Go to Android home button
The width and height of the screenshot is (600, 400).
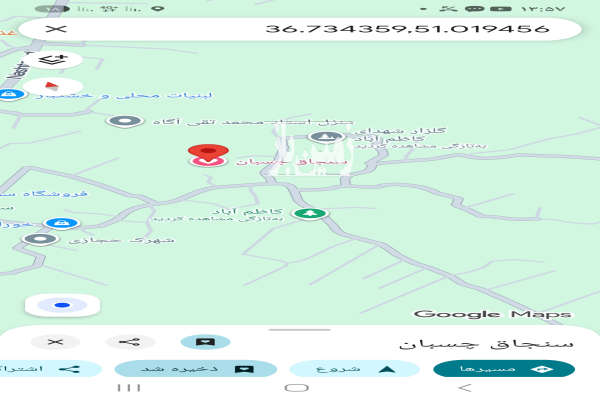pyautogui.click(x=297, y=388)
